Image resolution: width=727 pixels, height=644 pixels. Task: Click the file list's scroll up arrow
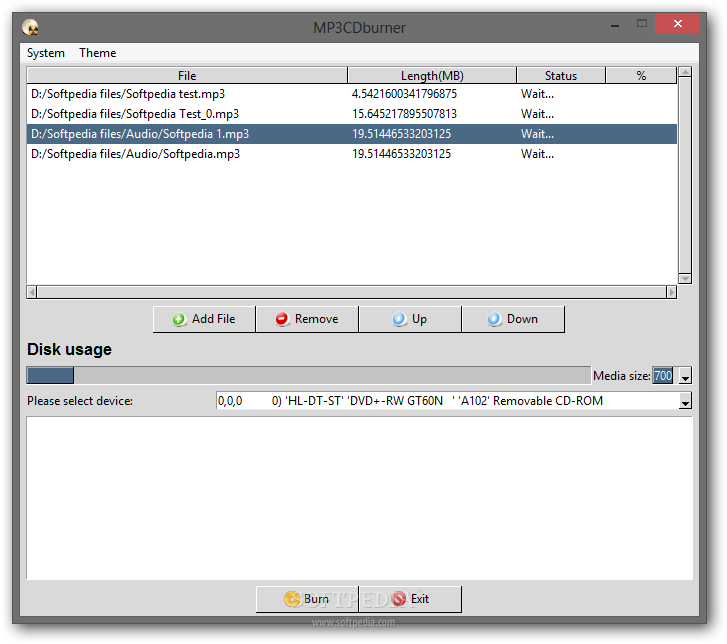coord(685,72)
